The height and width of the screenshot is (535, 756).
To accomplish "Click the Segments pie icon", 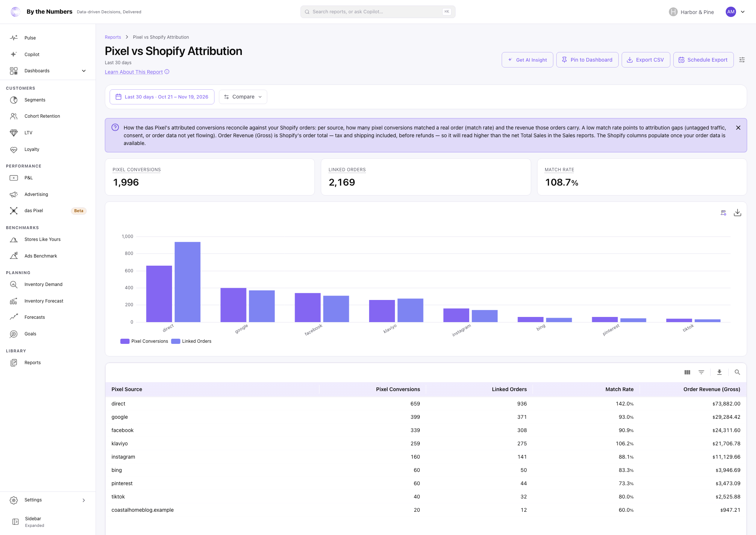I will [x=14, y=100].
